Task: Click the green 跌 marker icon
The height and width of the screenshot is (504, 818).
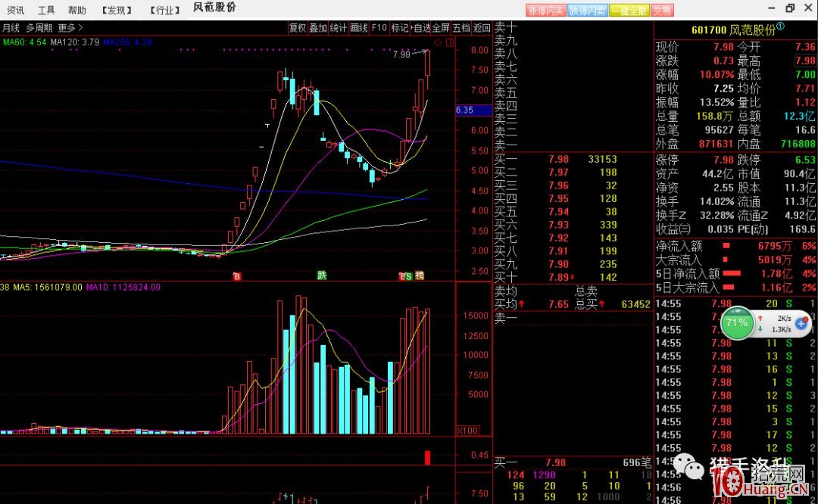Action: (x=322, y=275)
